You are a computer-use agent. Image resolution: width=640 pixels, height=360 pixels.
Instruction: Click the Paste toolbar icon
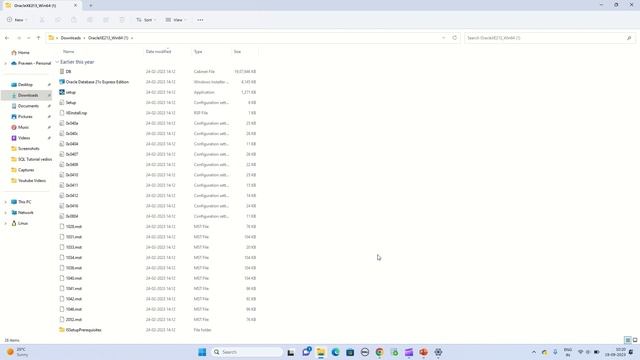[x=73, y=20]
